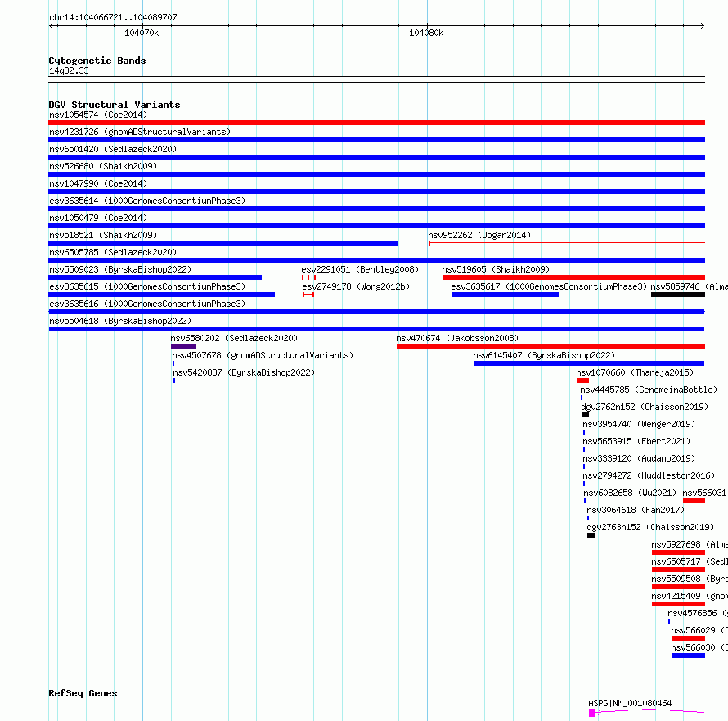Screen dimensions: 728x721
Task: Select esv3635615 (1000GenomesConsortiumPhase3) label
Action: tap(147, 286)
